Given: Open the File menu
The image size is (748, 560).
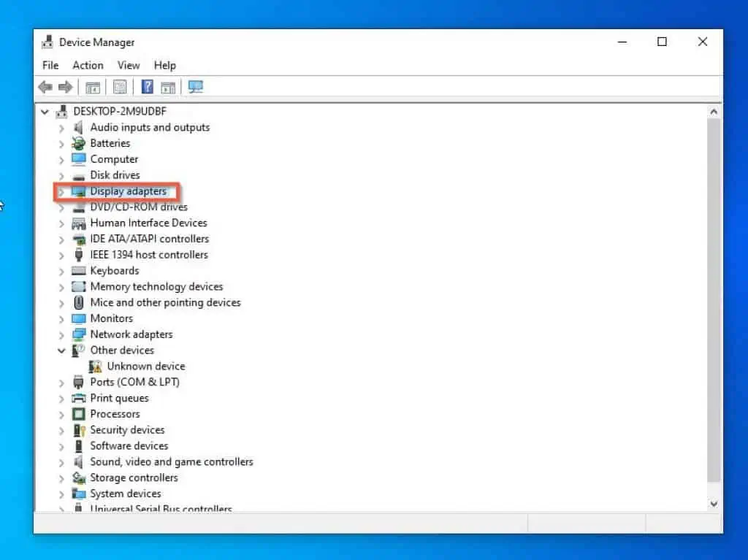Looking at the screenshot, I should [50, 65].
